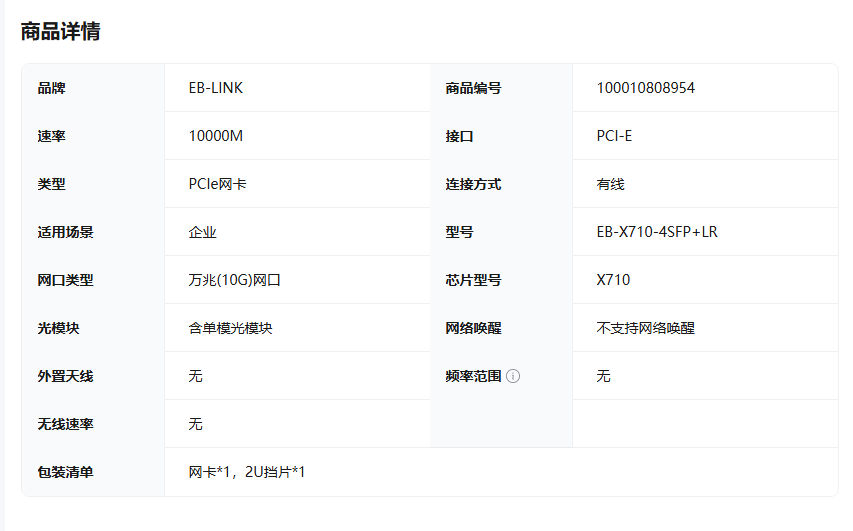This screenshot has width=853, height=531.
Task: Click the 无 value for 外置天线
Action: (x=196, y=376)
